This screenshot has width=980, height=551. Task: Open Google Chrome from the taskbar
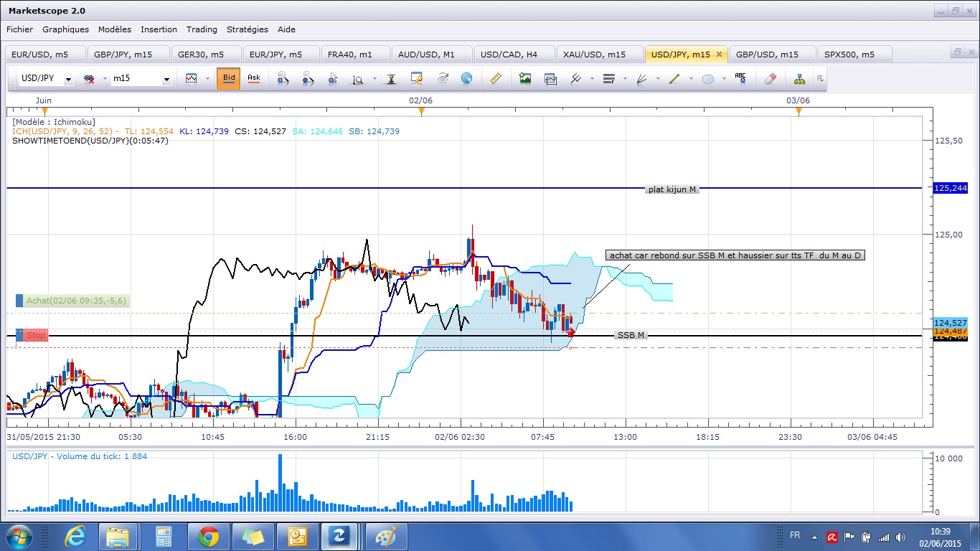(209, 536)
